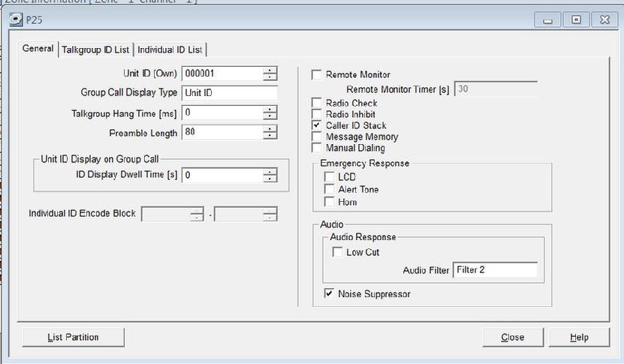Click the Close button

(x=513, y=337)
